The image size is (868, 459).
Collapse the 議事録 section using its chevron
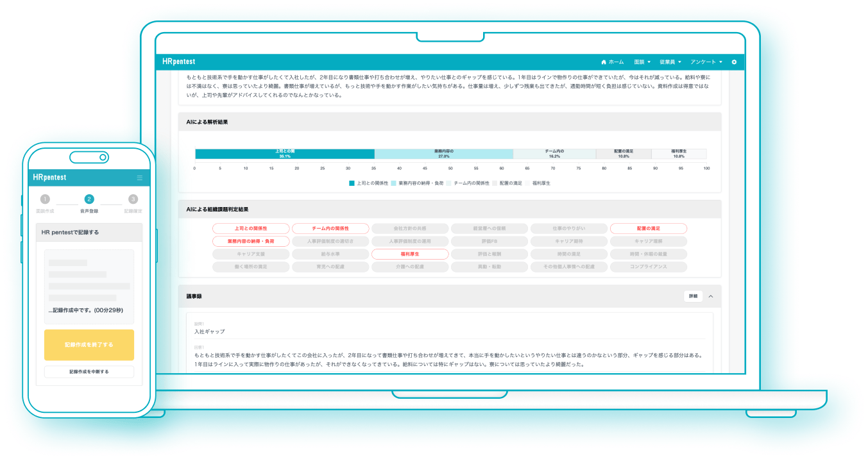(x=710, y=296)
